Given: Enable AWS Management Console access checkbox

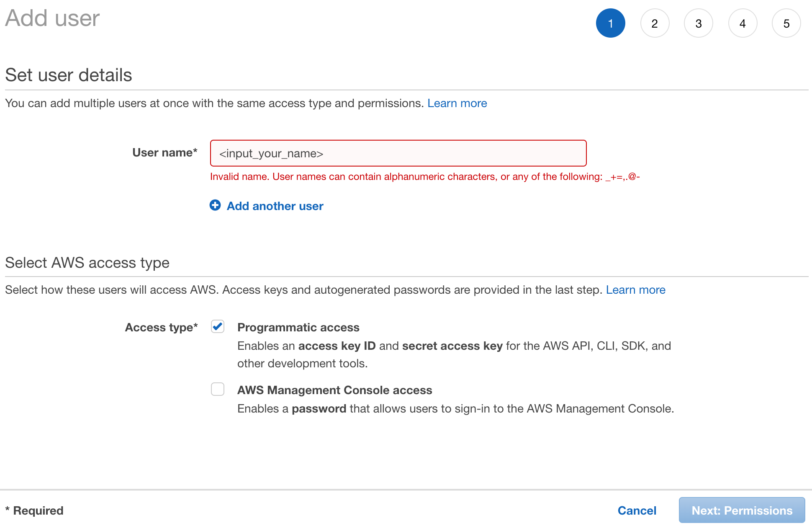Looking at the screenshot, I should tap(218, 389).
